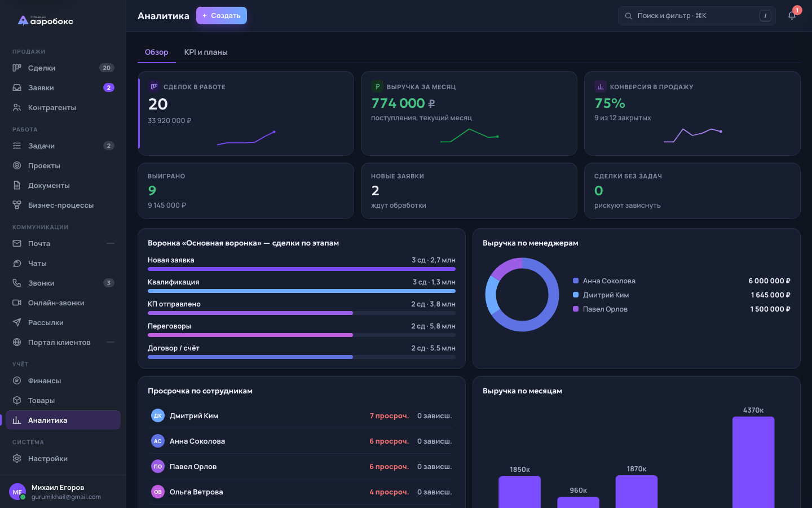The image size is (812, 508).
Task: Open Рассылки mailing section
Action: click(63, 322)
